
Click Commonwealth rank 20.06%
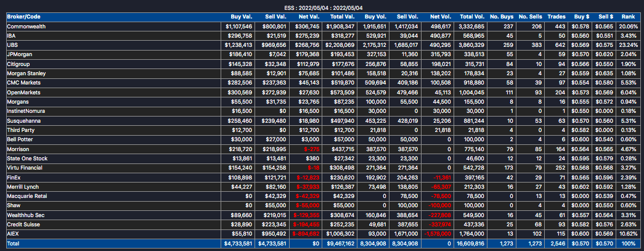point(630,27)
